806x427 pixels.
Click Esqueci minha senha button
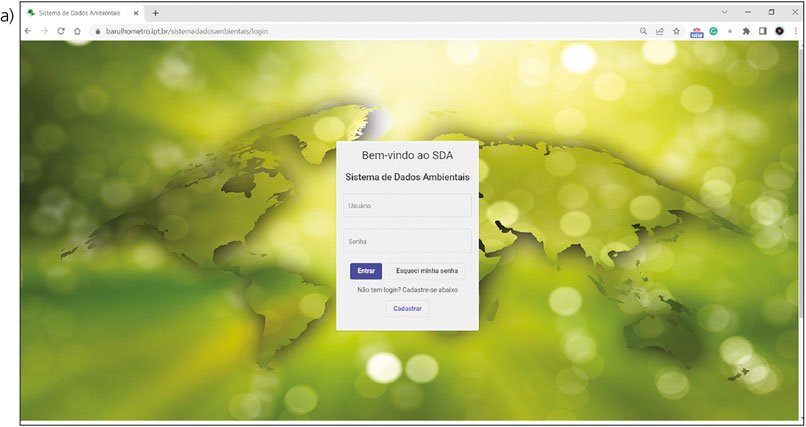click(427, 271)
